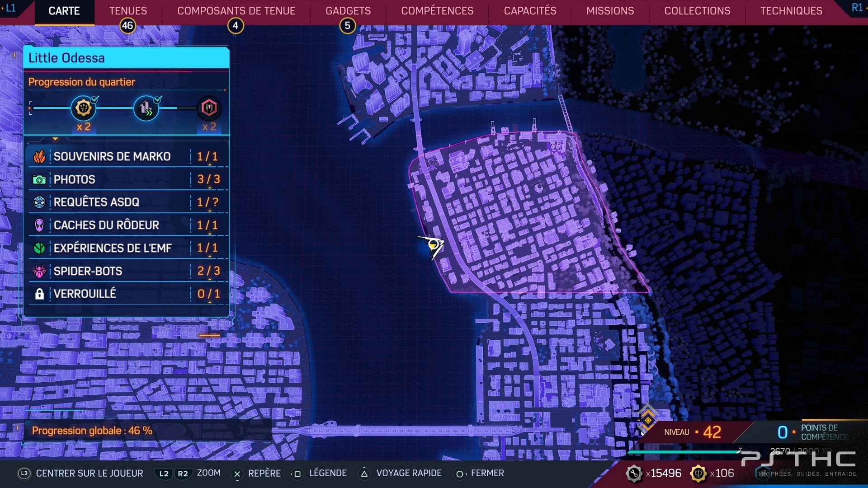Click the Spider-Bots 2 / 3 counter

[208, 271]
